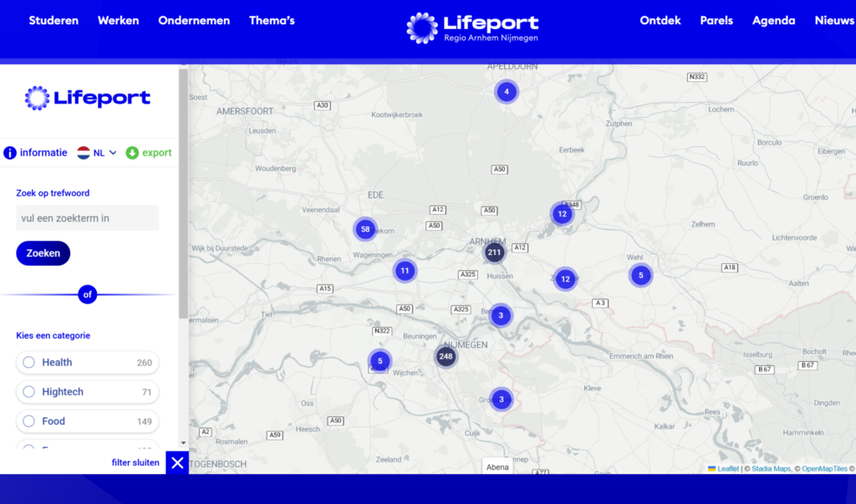This screenshot has height=504, width=856.
Task: Click the sidebar scrollbar down arrow
Action: click(183, 443)
